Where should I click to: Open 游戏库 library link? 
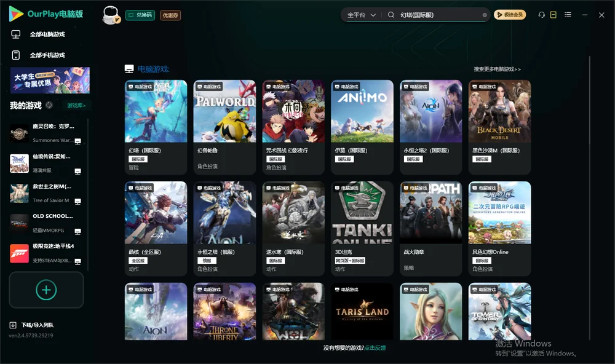76,106
